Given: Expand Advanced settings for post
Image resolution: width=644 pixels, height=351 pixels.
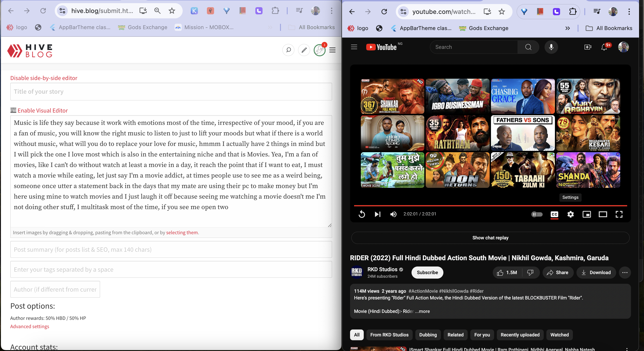Looking at the screenshot, I should [29, 326].
